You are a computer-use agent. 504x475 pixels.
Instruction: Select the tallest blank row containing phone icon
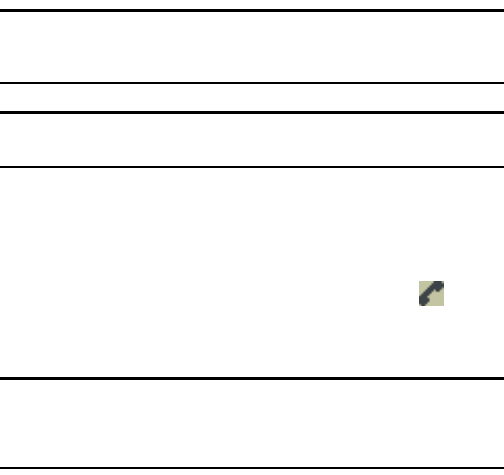[252, 272]
